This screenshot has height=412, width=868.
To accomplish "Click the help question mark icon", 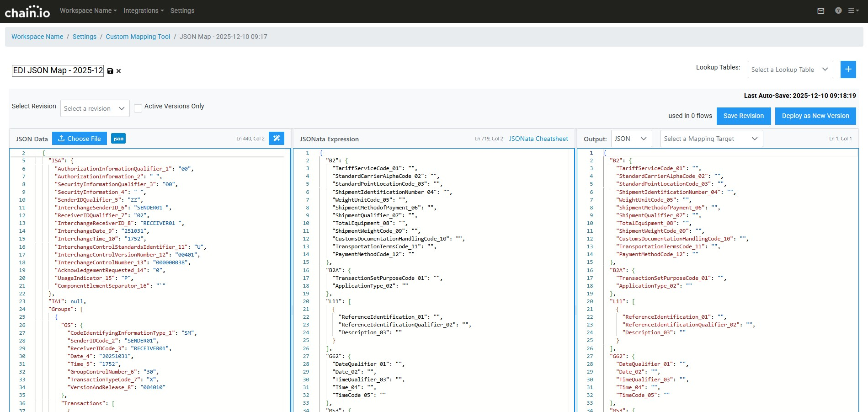I will tap(838, 11).
